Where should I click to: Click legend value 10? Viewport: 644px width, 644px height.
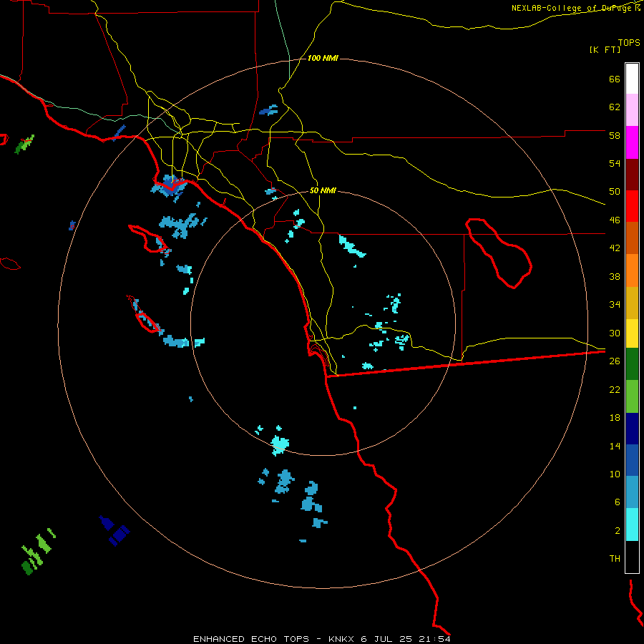(615, 474)
